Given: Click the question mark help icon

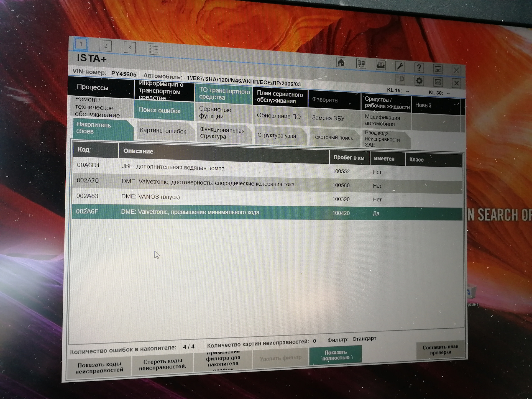Looking at the screenshot, I should click(419, 68).
